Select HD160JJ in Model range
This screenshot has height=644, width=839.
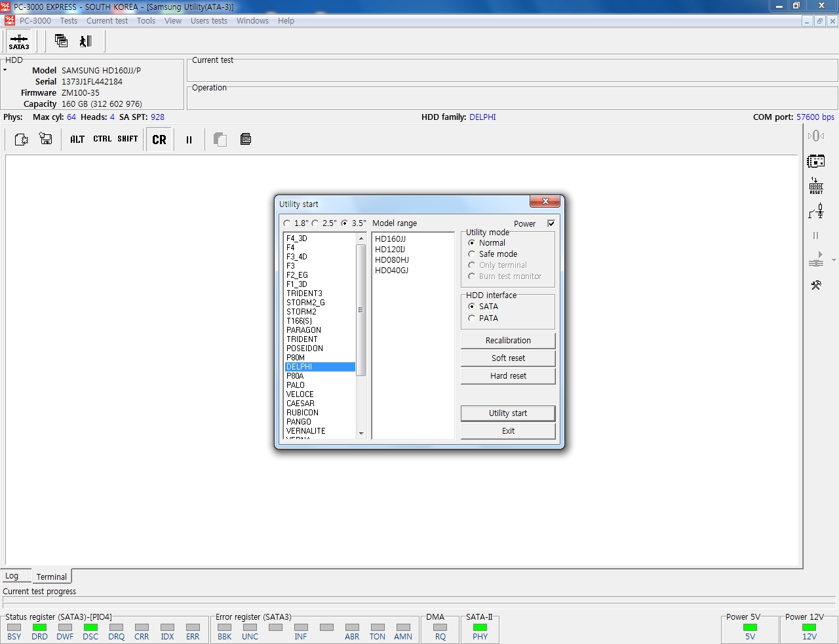390,239
